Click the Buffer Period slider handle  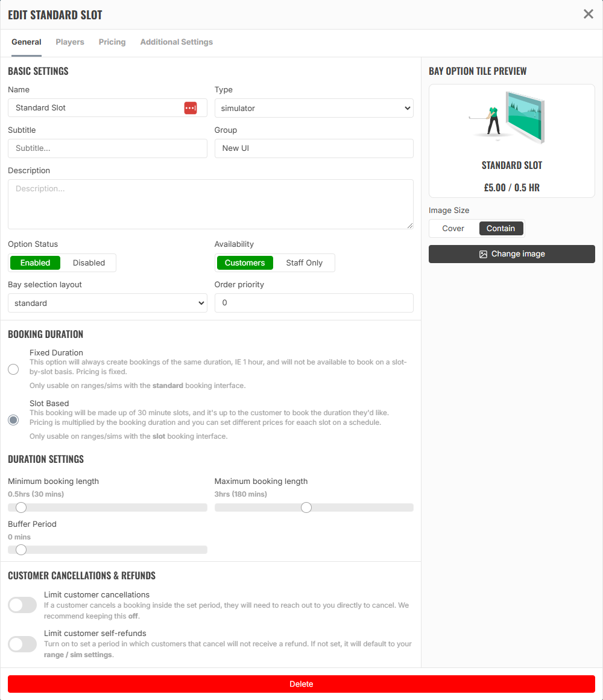(x=21, y=550)
